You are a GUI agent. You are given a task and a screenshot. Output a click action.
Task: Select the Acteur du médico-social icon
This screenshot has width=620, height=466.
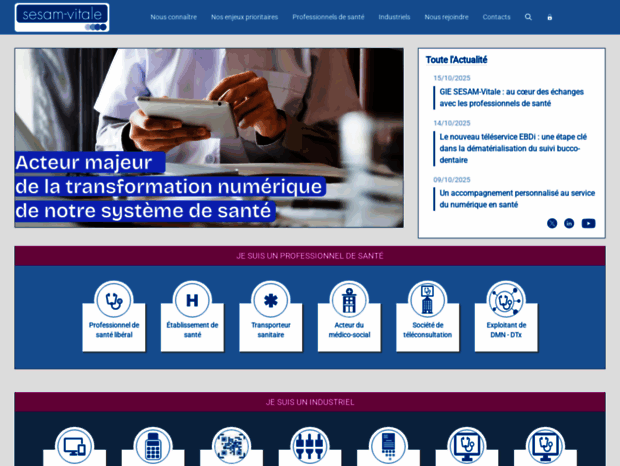[349, 300]
